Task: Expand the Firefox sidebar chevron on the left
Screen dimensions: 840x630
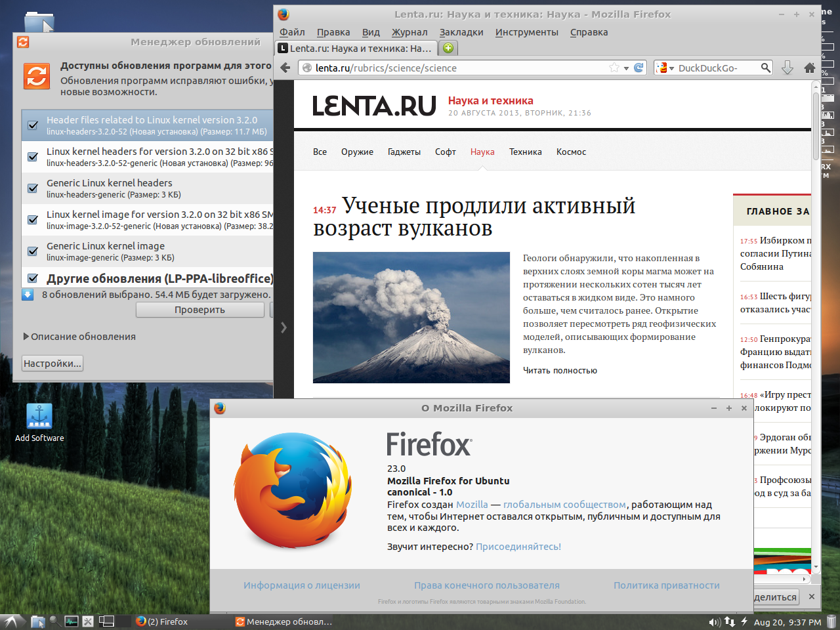Action: (x=283, y=327)
